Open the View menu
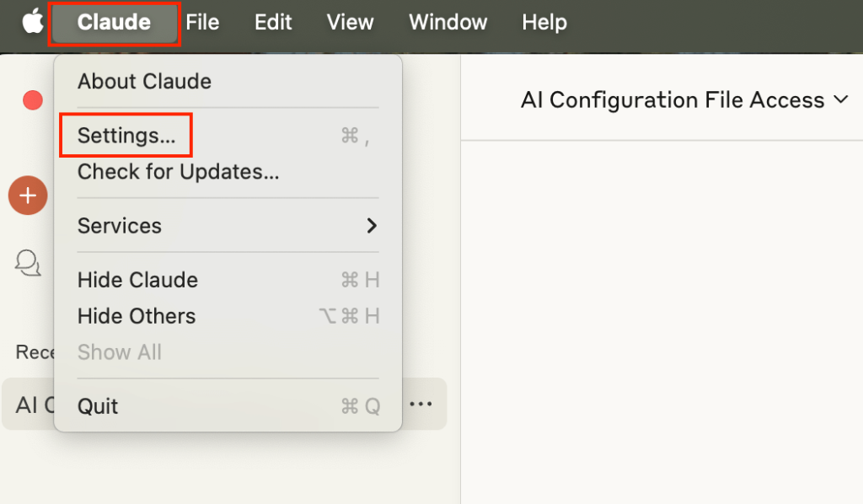The height and width of the screenshot is (504, 863). coord(350,23)
